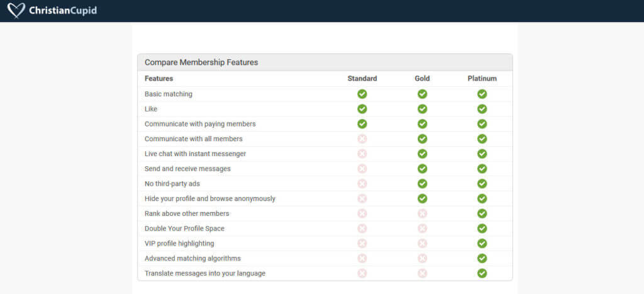The image size is (644, 294).
Task: Click the Translate messages into your language label
Action: [205, 273]
